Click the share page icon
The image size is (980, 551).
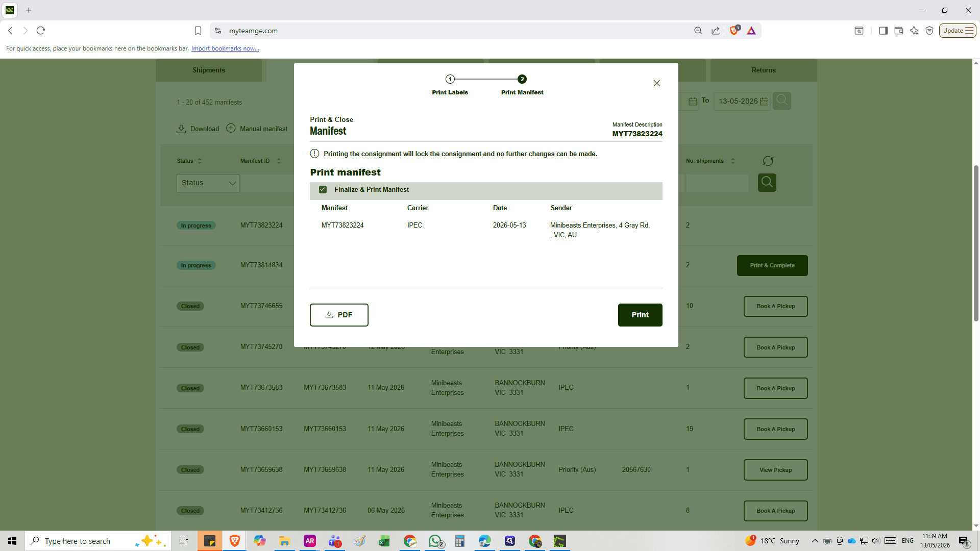pos(716,31)
